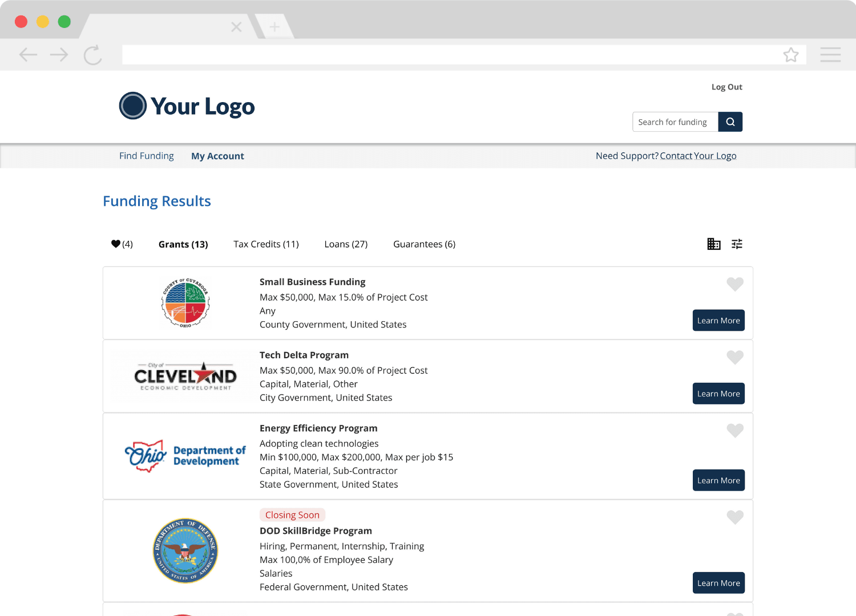The width and height of the screenshot is (856, 616).
Task: Favorite the Energy Efficiency Program
Action: click(x=735, y=431)
